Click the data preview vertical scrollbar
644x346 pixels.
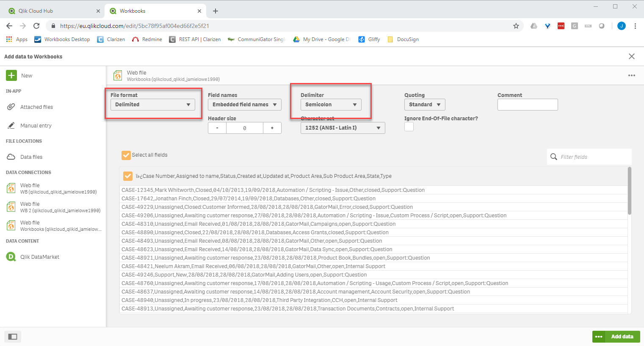coord(630,191)
